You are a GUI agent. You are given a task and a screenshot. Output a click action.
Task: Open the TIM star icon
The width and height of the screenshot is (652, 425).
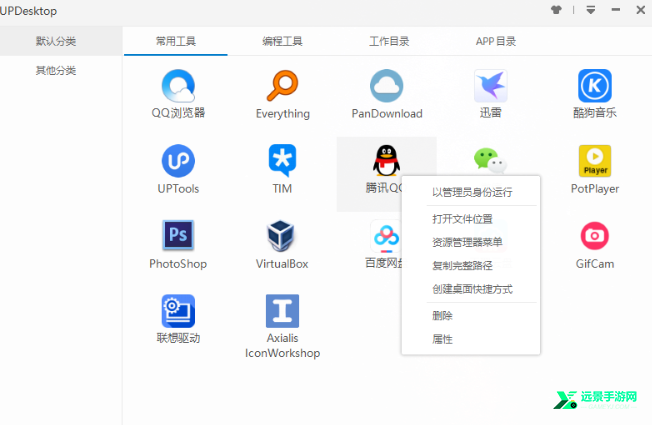282,161
